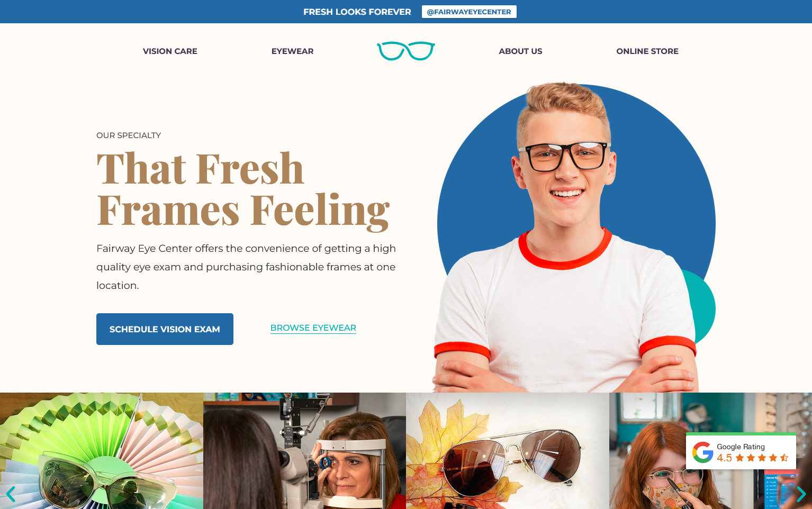Click the teal eyeglasses logo
The height and width of the screenshot is (509, 812).
(406, 51)
